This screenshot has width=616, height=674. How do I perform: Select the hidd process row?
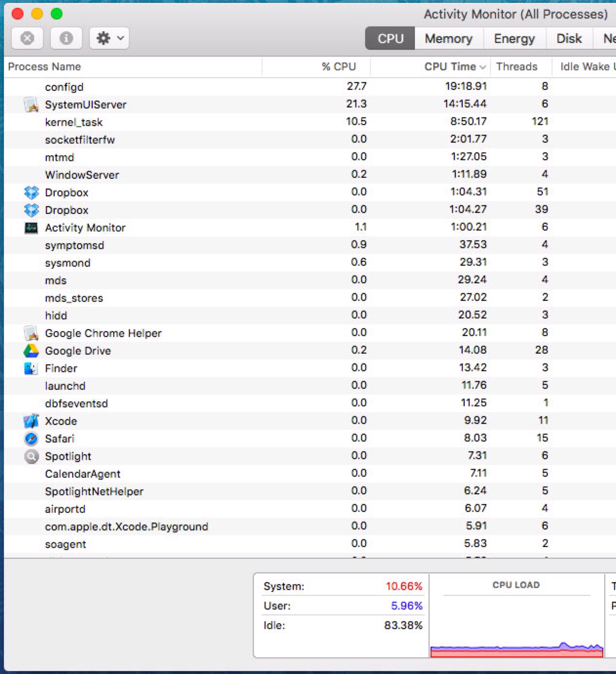[310, 316]
